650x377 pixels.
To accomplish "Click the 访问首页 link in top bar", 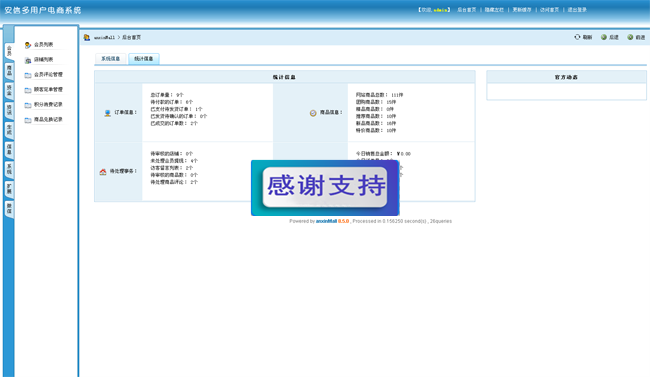I will coord(550,10).
